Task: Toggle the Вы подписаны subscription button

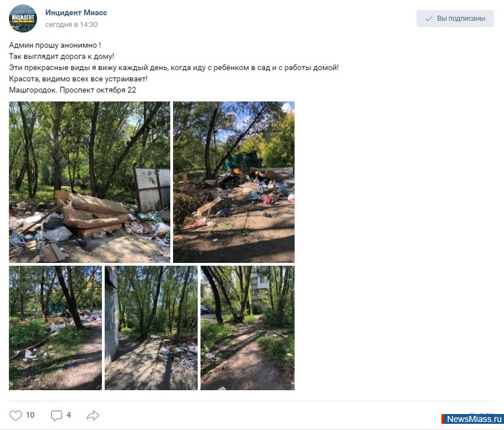Action: [455, 18]
